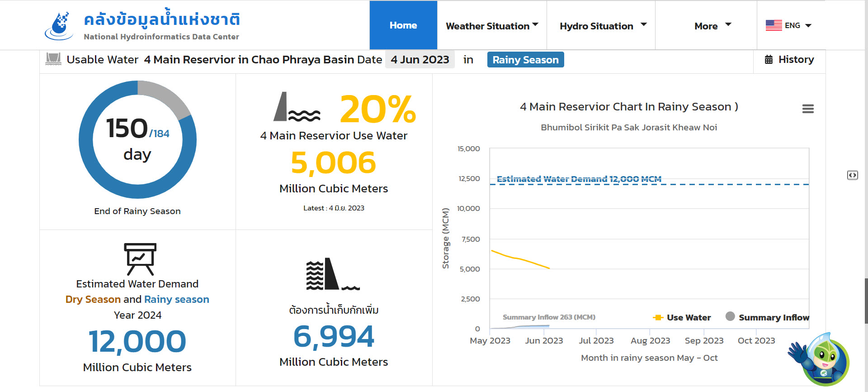Viewport: 868px width, 392px height.
Task: Open the ENG language selector
Action: [789, 26]
